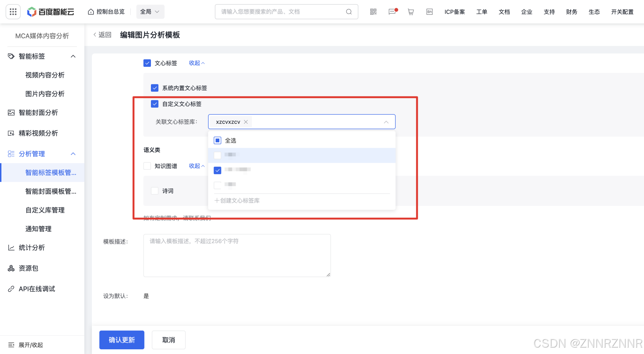644x354 pixels.
Task: Click the QR code icon in header
Action: tap(373, 12)
